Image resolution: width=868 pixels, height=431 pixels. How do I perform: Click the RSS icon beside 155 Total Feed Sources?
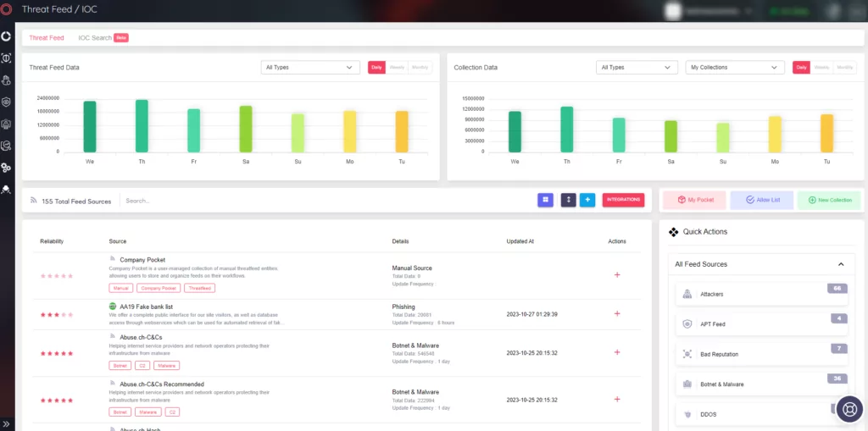click(34, 201)
